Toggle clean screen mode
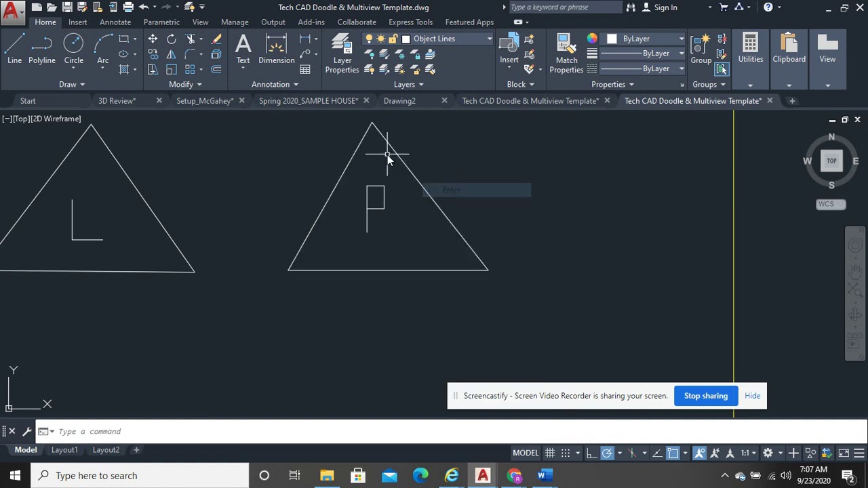868x488 pixels. [844, 453]
